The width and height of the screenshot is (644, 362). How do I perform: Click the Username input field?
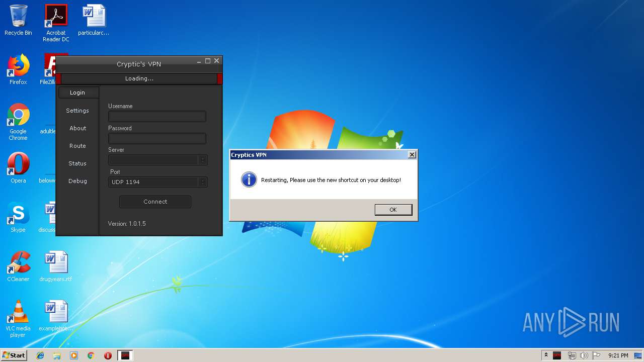coord(157,116)
